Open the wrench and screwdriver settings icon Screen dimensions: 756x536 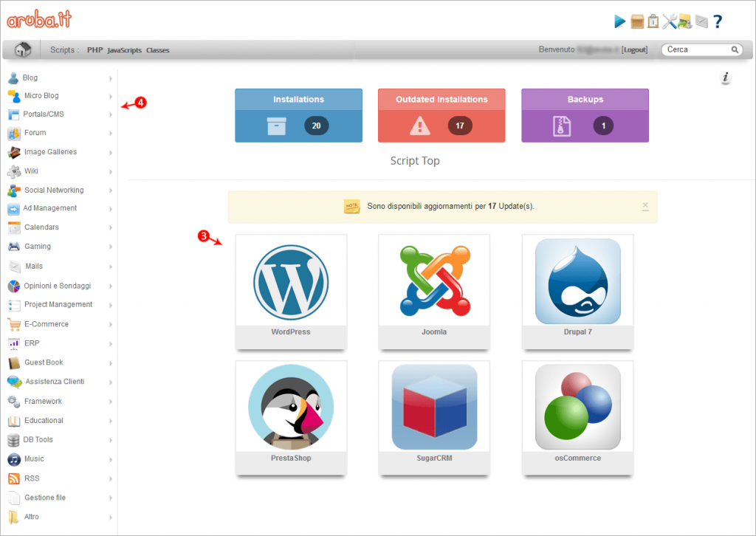click(x=669, y=21)
